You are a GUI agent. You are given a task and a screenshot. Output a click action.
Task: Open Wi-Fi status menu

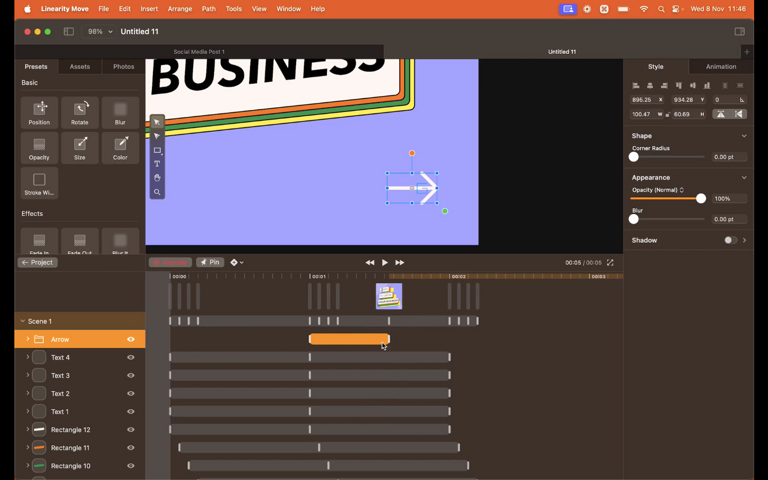644,9
